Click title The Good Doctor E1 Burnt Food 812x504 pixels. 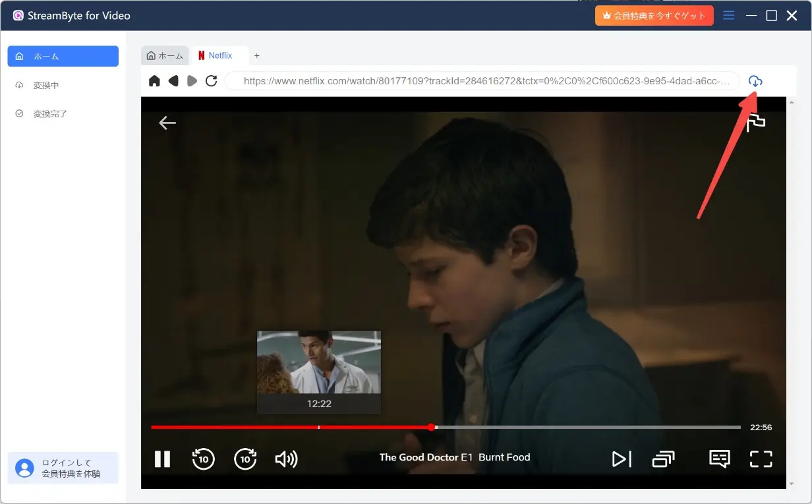[x=455, y=457]
